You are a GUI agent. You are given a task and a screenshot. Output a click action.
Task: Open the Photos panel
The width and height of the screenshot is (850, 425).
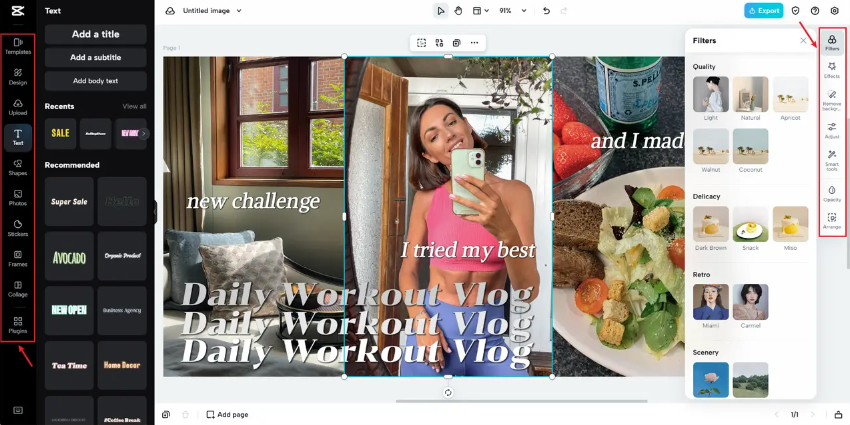(18, 198)
